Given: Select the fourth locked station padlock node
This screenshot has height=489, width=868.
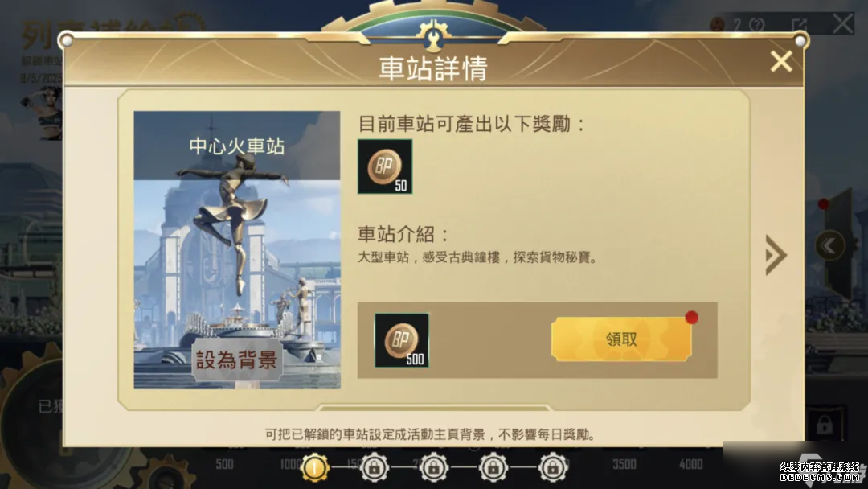Looking at the screenshot, I should (553, 467).
